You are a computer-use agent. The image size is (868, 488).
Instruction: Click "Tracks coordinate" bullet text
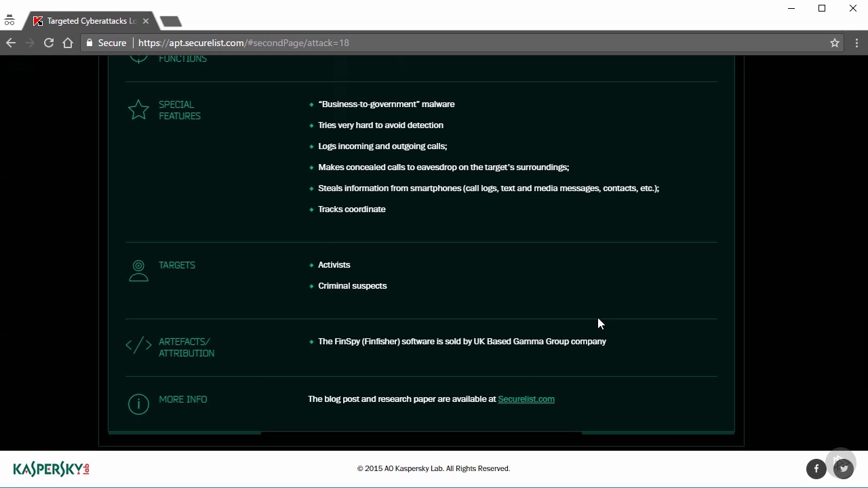click(352, 209)
